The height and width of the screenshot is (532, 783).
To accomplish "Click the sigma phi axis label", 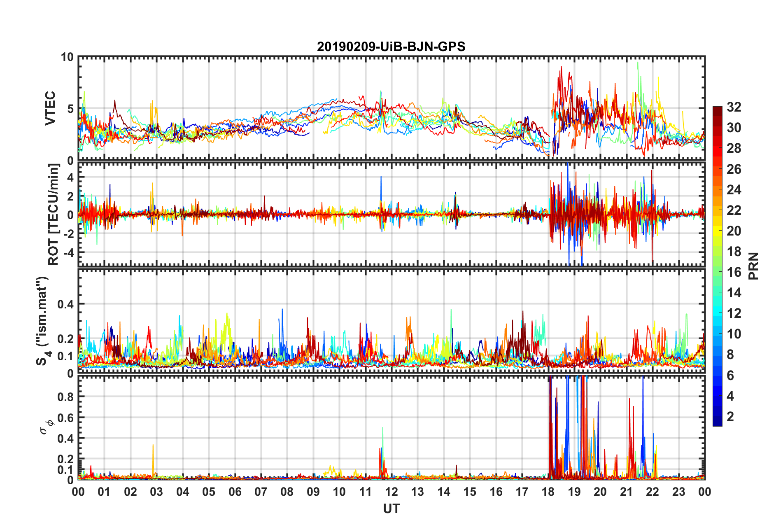I will (x=46, y=427).
